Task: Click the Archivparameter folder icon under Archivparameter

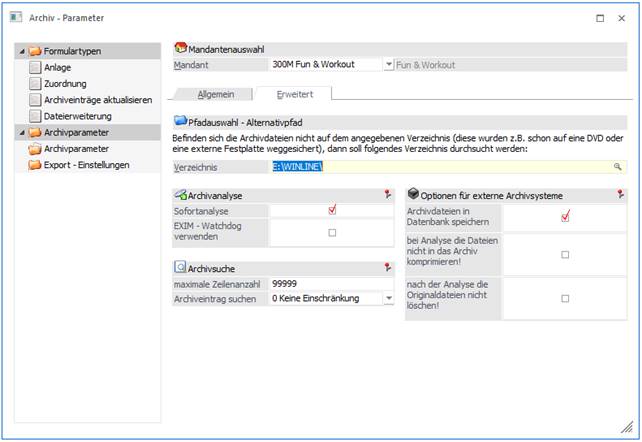Action: click(35, 148)
